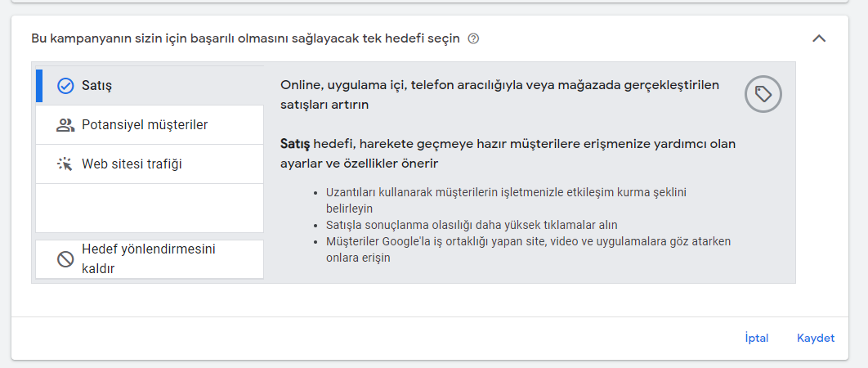Click the bullet starting 'Uzantıları kullanarak müşterilerin'

point(506,200)
